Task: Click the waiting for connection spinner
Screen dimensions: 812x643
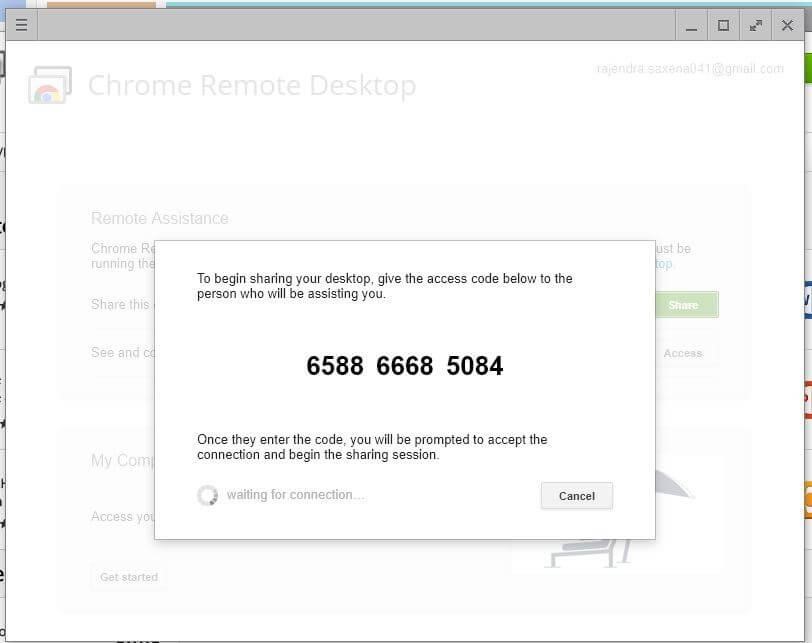Action: click(207, 495)
